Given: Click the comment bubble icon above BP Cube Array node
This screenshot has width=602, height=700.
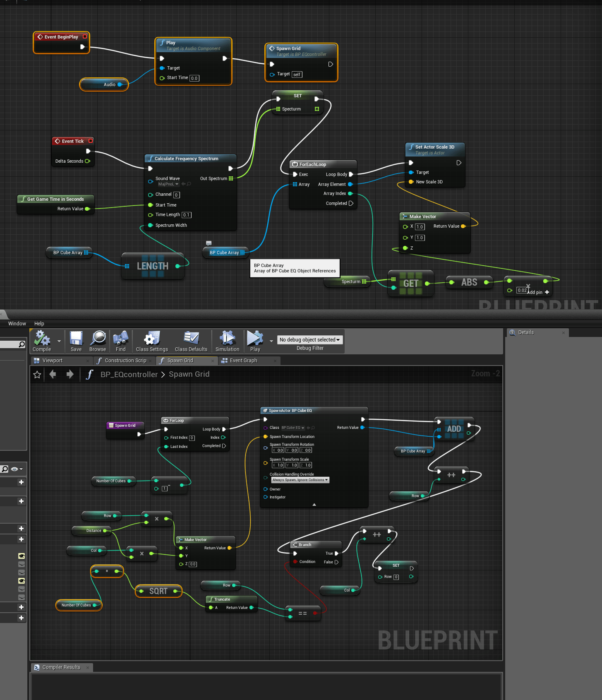Looking at the screenshot, I should pyautogui.click(x=209, y=243).
